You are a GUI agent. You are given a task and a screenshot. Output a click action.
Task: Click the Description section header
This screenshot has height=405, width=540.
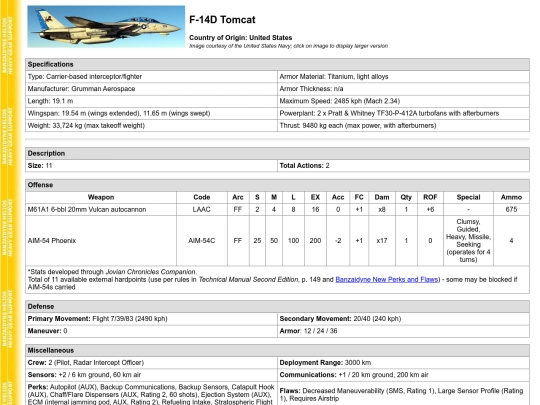point(277,153)
